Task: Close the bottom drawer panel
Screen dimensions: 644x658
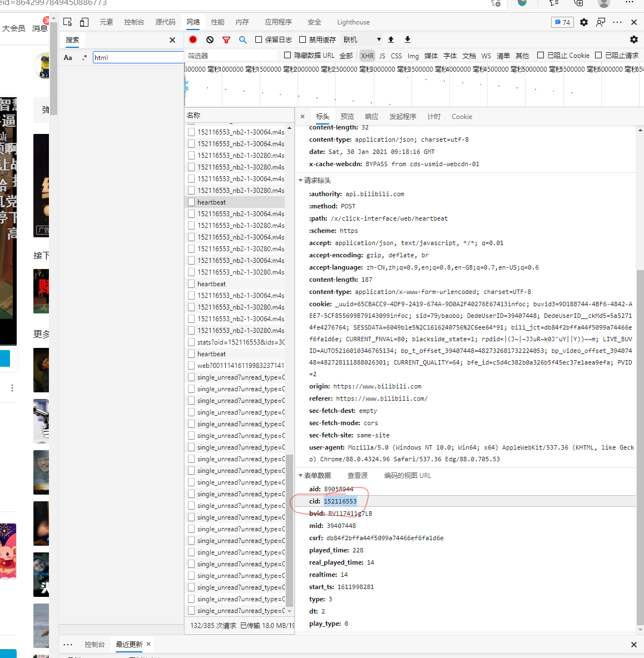Action: click(634, 645)
